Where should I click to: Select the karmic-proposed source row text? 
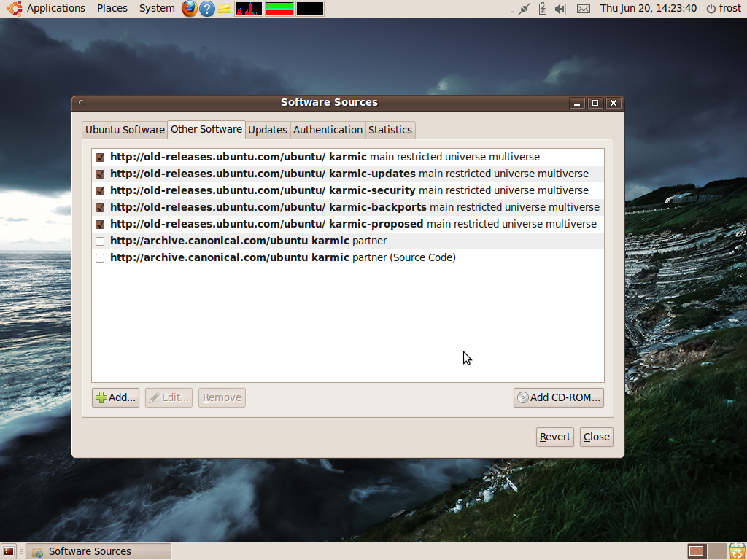[354, 225]
